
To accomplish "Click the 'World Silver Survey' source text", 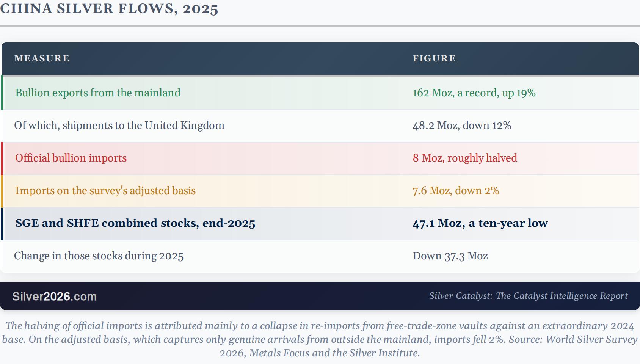I will pos(591,339).
